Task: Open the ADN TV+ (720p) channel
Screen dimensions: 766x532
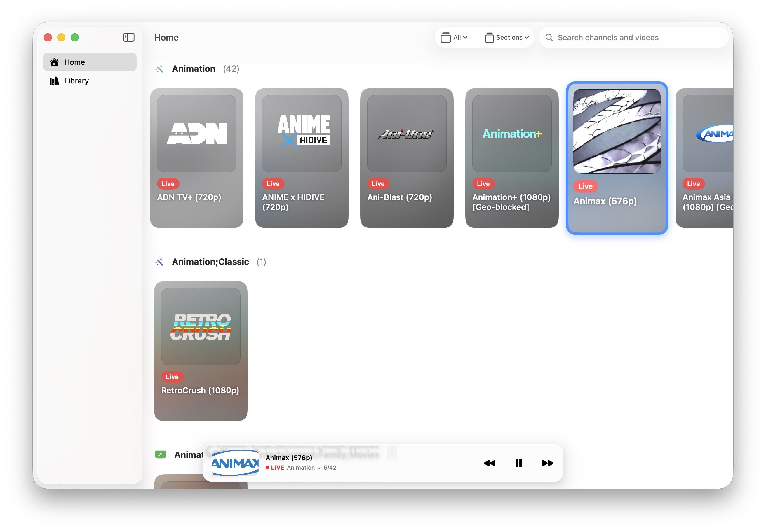Action: [x=196, y=158]
